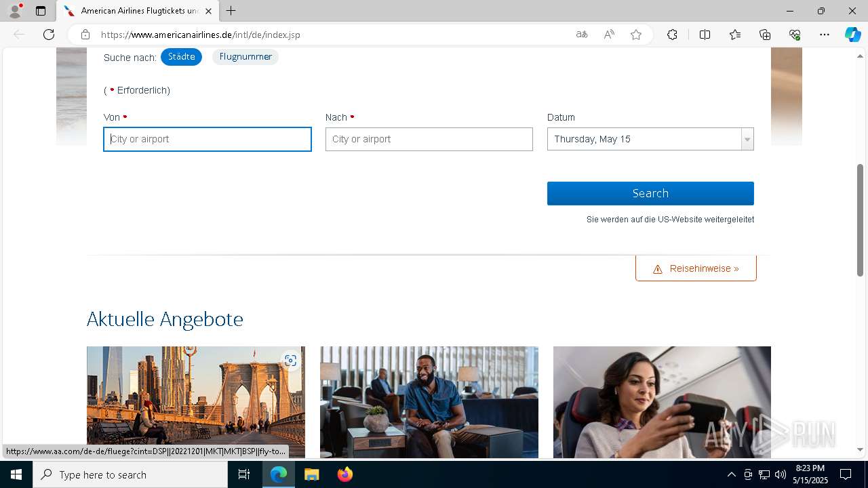The height and width of the screenshot is (488, 868).
Task: Open the browser profile icon
Action: click(x=15, y=11)
